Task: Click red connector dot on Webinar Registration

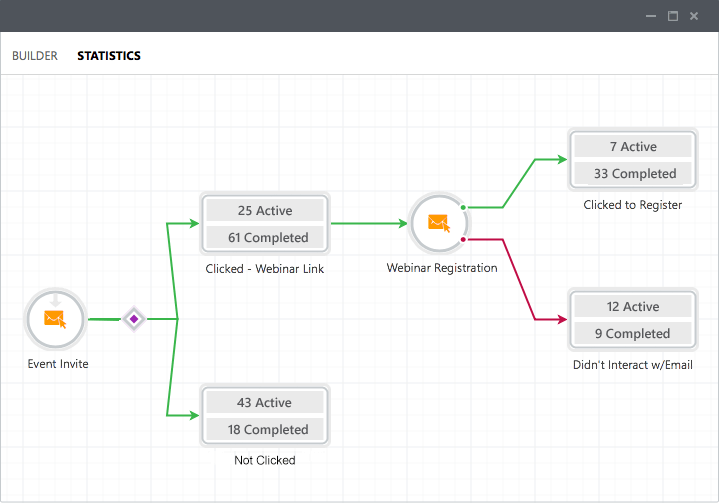Action: coord(464,239)
